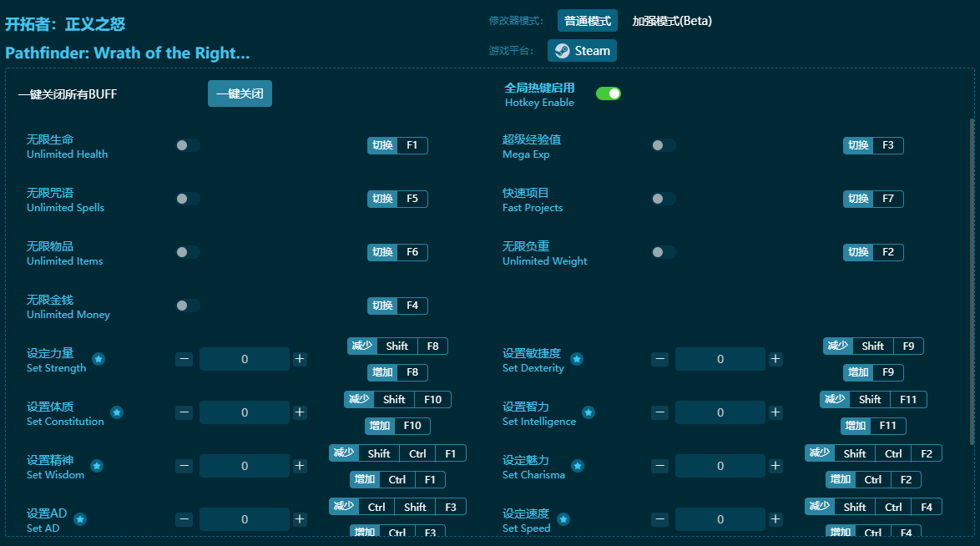The image size is (980, 546).
Task: Click the Set Strength value field
Action: (245, 359)
